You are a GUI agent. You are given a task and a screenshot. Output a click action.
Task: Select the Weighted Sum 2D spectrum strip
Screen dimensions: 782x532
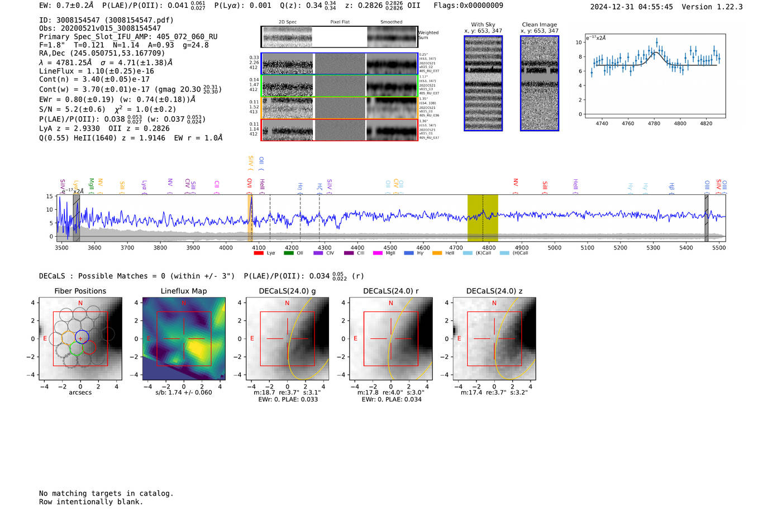tap(339, 37)
